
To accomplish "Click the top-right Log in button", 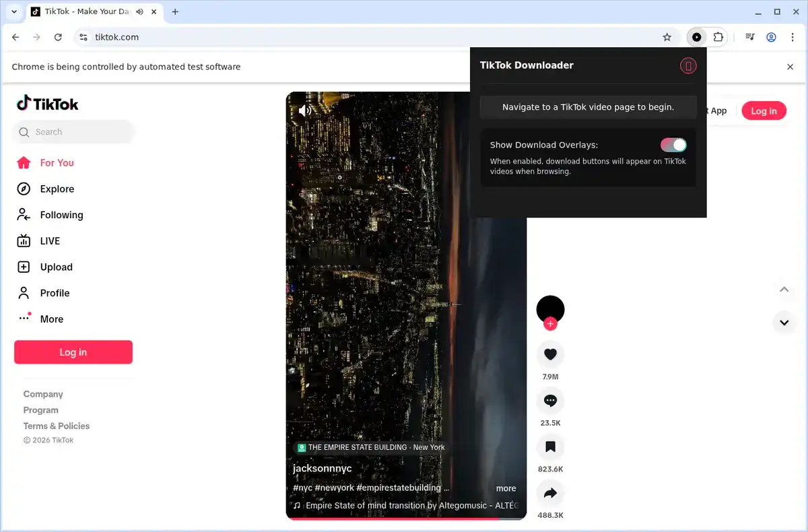I will (764, 111).
